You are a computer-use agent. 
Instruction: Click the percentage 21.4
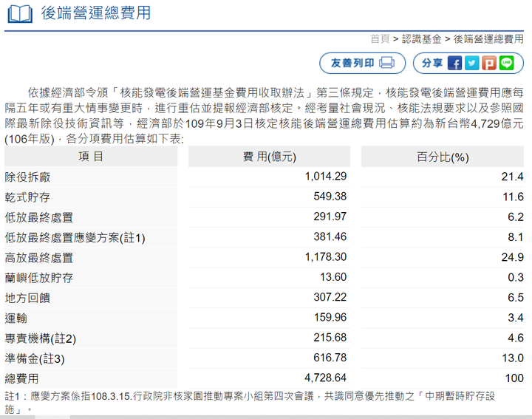pos(512,177)
